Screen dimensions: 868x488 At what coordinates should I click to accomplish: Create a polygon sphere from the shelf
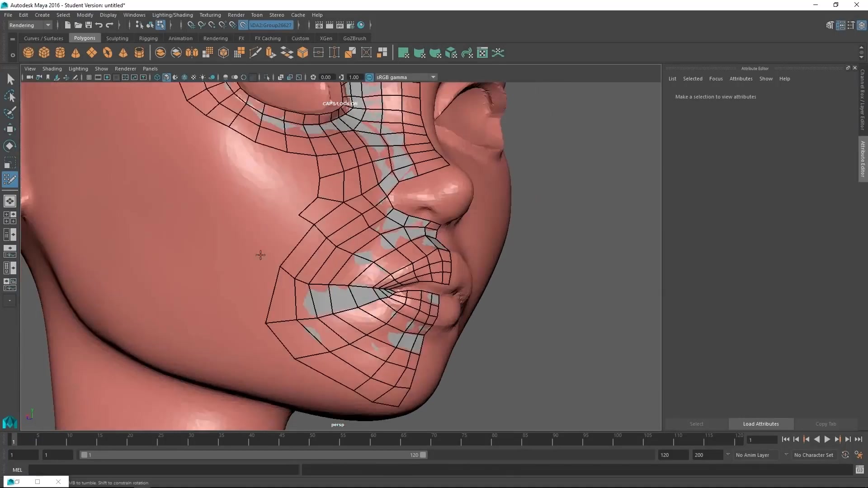(28, 53)
